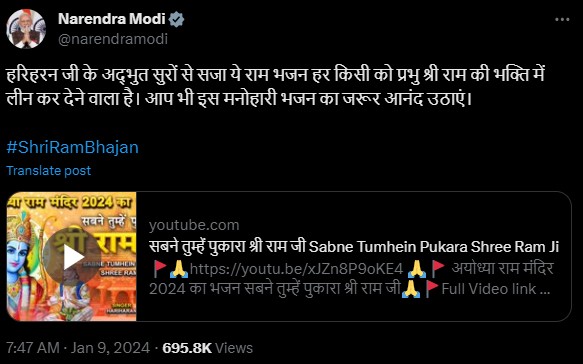Open the 695.8K Views count
Viewport: 583px width, 364px height.
click(207, 348)
